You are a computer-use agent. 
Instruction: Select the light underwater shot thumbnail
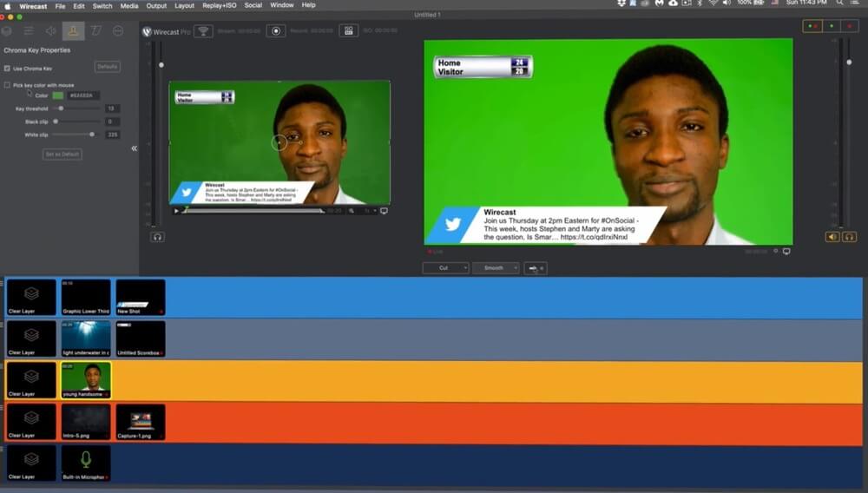(x=86, y=339)
